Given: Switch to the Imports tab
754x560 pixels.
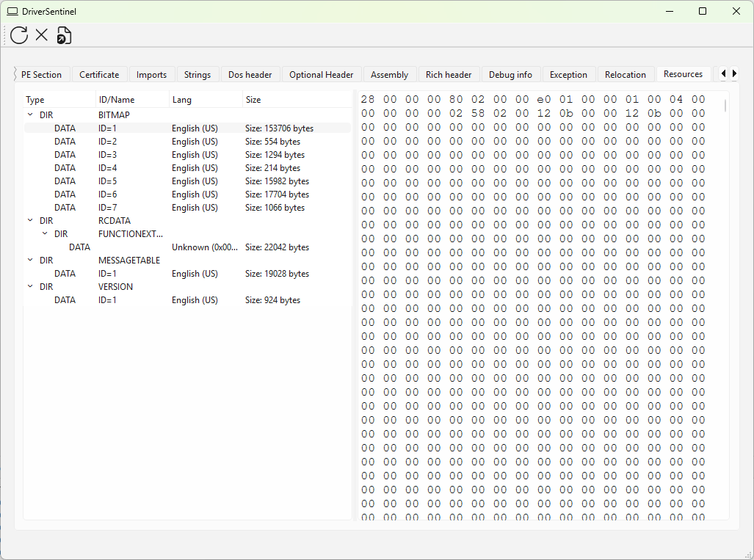Looking at the screenshot, I should coord(151,75).
